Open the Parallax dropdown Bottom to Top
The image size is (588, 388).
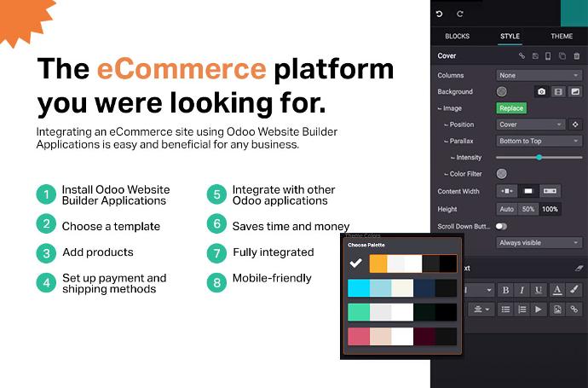(539, 141)
